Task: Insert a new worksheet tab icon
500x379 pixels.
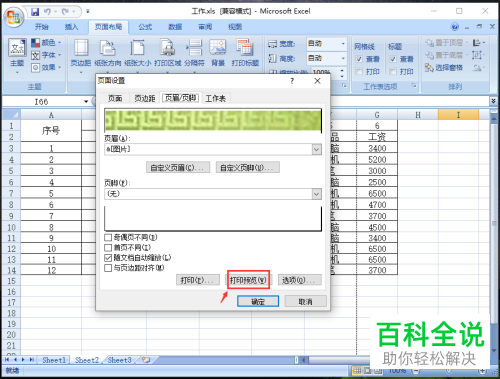Action: click(146, 360)
